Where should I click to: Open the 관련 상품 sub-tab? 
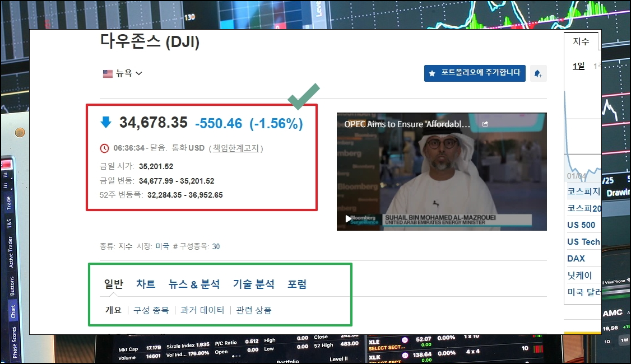253,310
